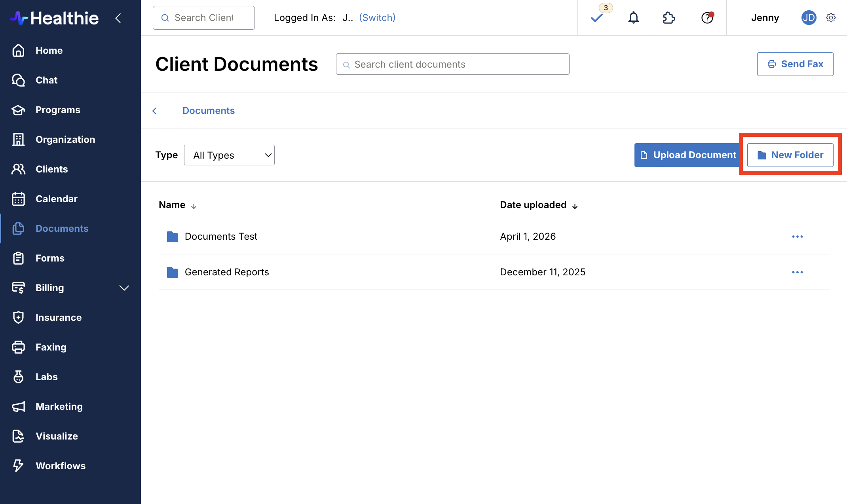Click the April 1, 2026 date
This screenshot has height=504, width=847.
point(528,237)
